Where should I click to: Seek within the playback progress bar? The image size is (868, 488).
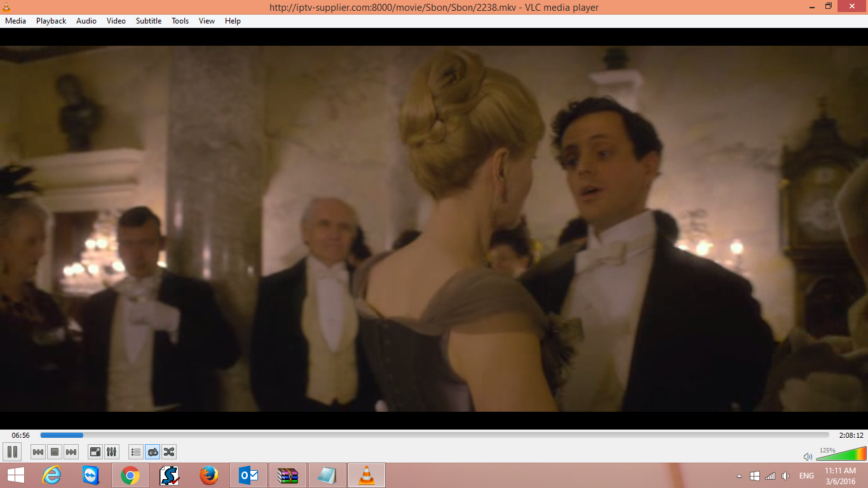tap(435, 435)
